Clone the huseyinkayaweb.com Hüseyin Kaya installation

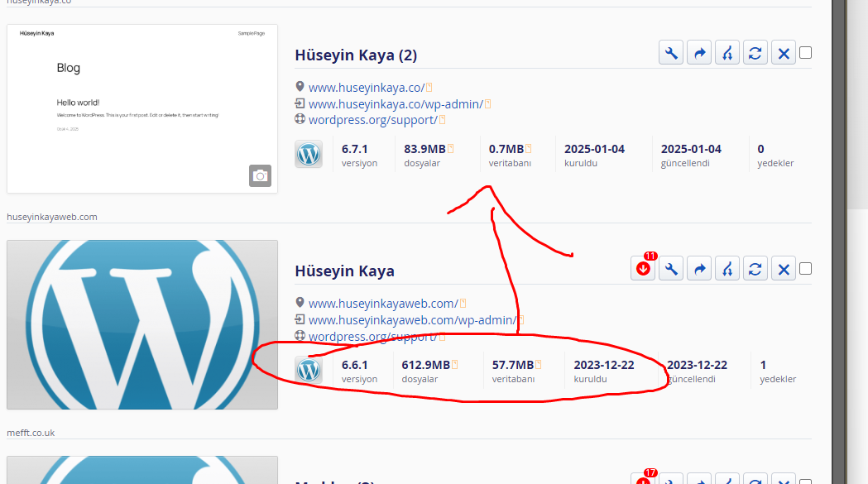pos(727,269)
